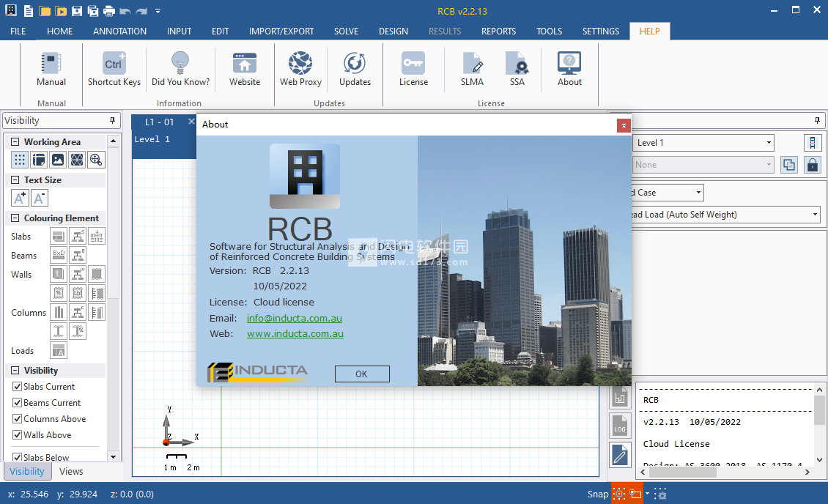828x504 pixels.
Task: Open quick access toolbar customize dropdown
Action: coord(158,10)
